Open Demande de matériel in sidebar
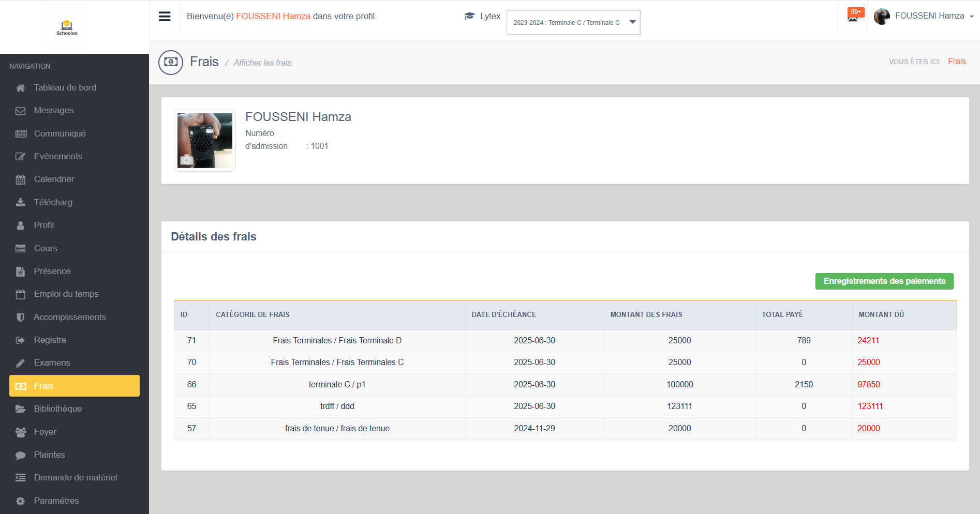 coord(75,478)
